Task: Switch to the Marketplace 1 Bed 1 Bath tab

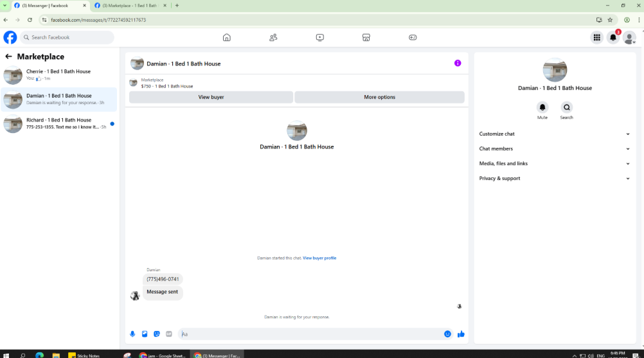Action: (x=129, y=6)
